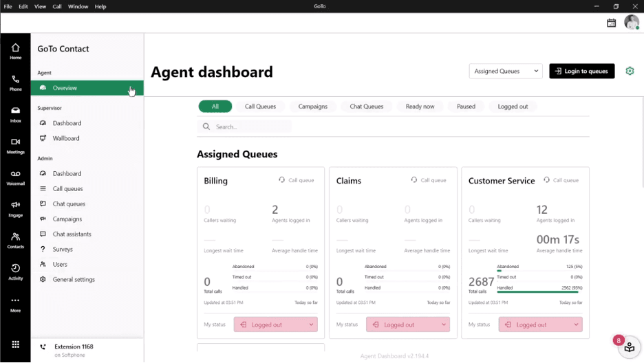Open the Window menu
This screenshot has height=363, width=644.
coord(78,7)
